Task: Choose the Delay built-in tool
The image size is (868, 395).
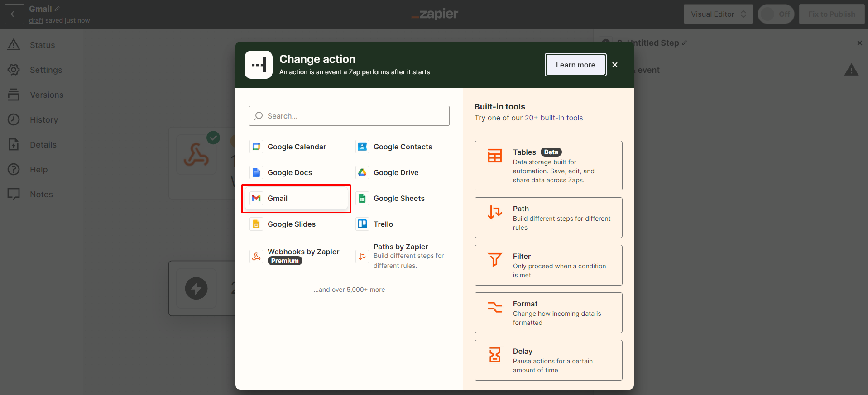Action: tap(548, 360)
